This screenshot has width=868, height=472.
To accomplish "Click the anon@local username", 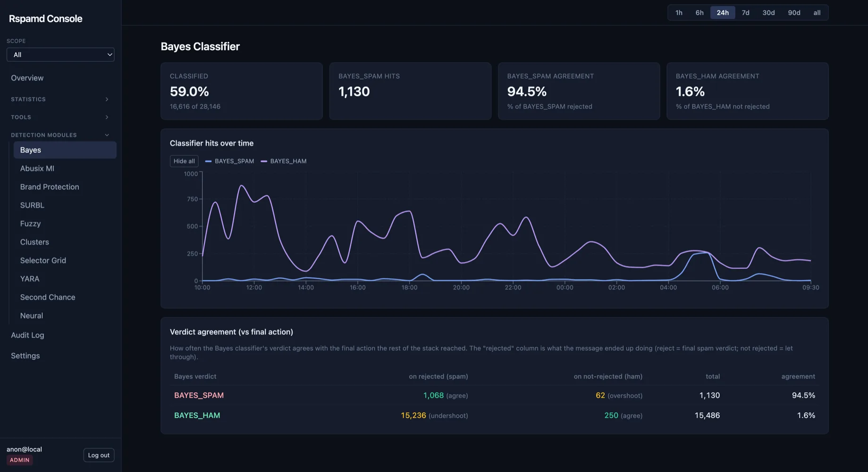I will point(24,449).
